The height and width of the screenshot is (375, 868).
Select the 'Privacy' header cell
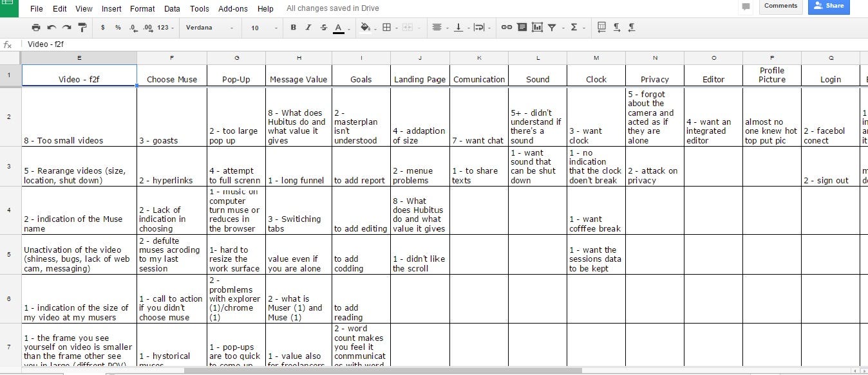click(x=655, y=75)
